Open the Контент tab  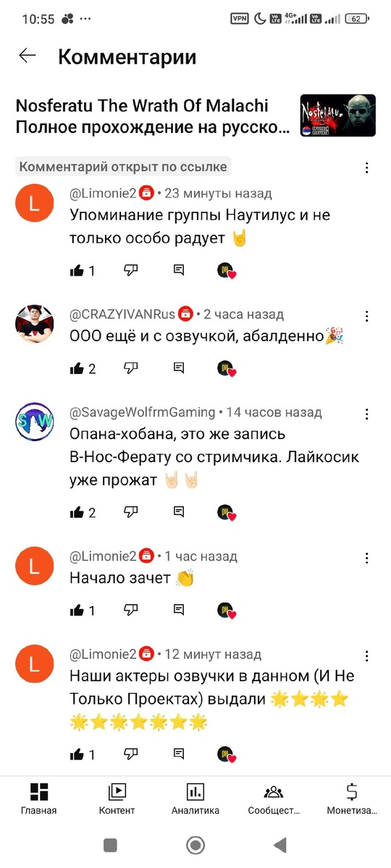pyautogui.click(x=117, y=799)
